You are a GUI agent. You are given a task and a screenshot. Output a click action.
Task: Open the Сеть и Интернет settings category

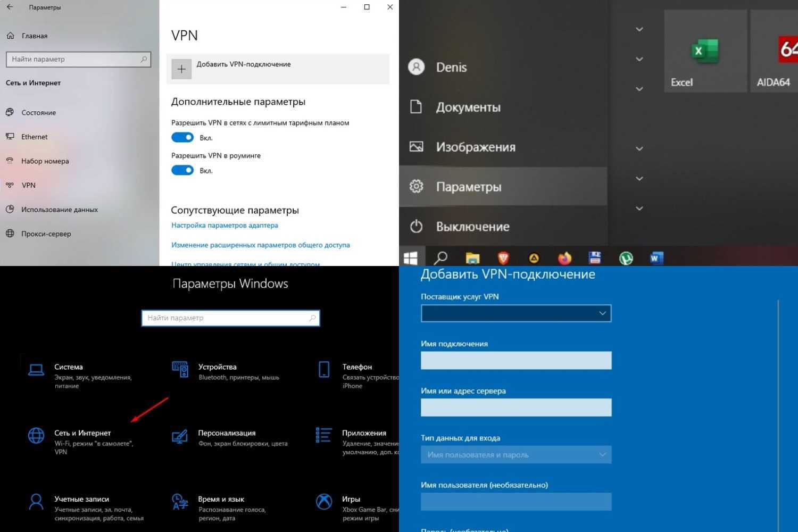tap(82, 434)
